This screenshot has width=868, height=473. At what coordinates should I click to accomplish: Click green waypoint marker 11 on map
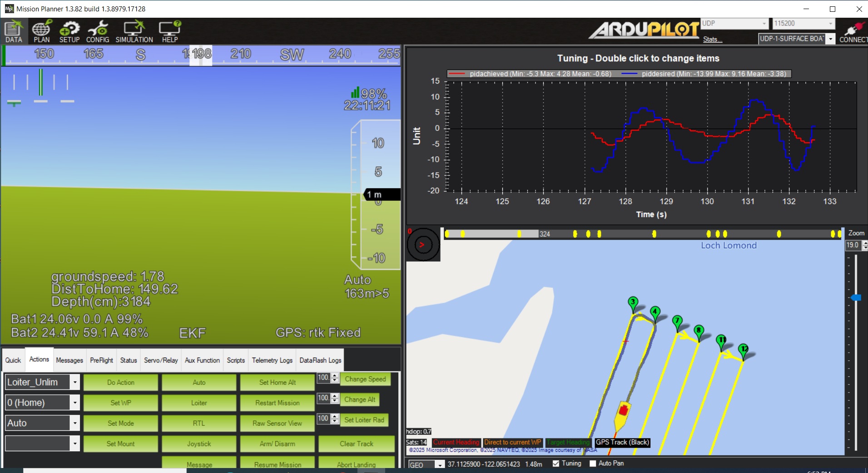(x=721, y=342)
